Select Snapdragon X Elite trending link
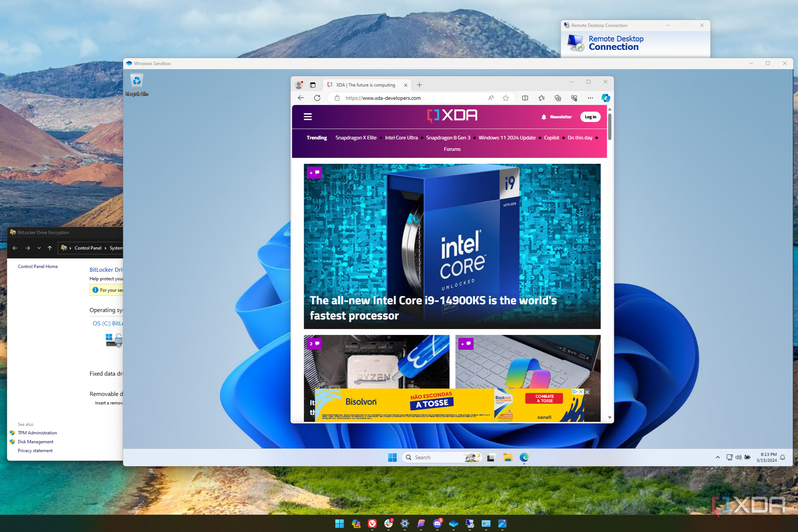Viewport: 798px width, 532px height. 356,138
